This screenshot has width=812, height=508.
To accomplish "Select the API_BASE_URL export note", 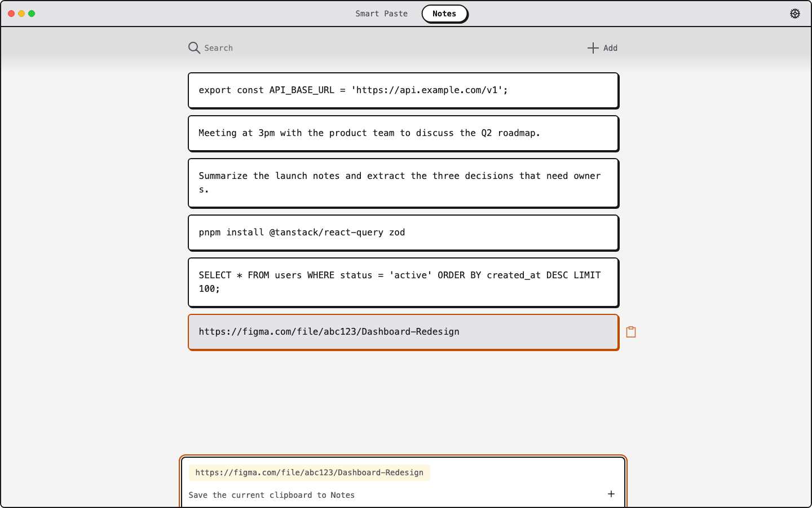I will (x=403, y=90).
